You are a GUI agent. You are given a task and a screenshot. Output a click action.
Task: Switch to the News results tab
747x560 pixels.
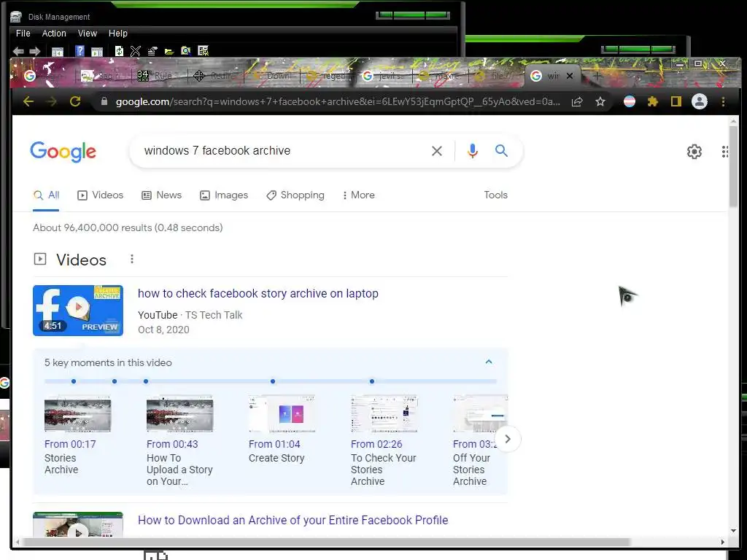tap(161, 195)
